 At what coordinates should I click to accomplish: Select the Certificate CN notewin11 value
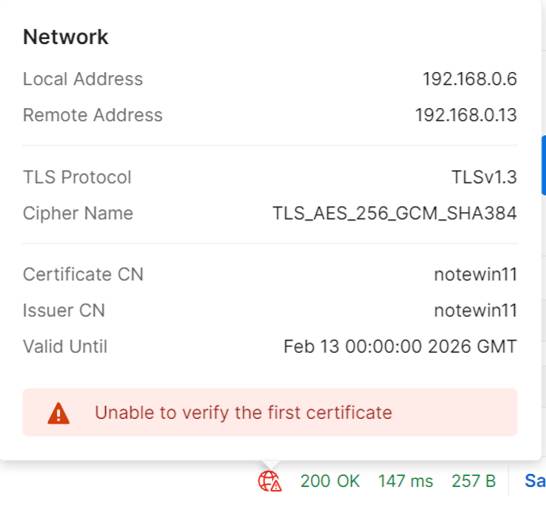coord(476,274)
